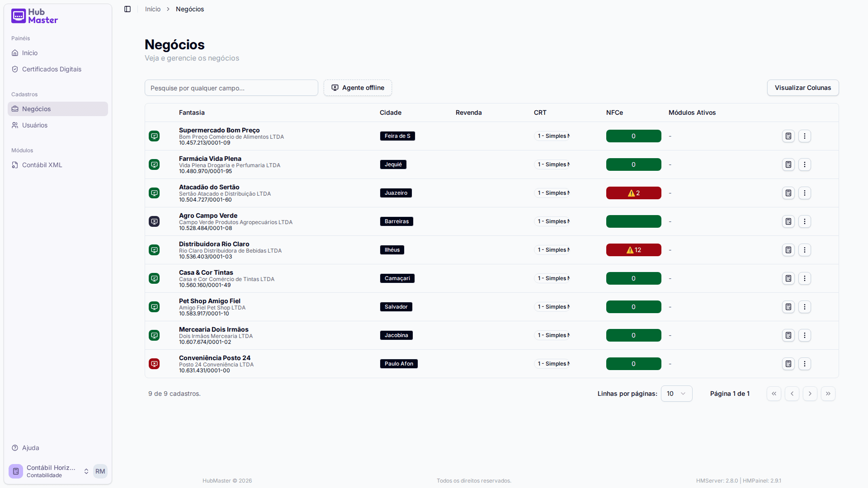Expand the Contábil Horiz... account switcher
The width and height of the screenshot is (868, 488).
click(50, 471)
